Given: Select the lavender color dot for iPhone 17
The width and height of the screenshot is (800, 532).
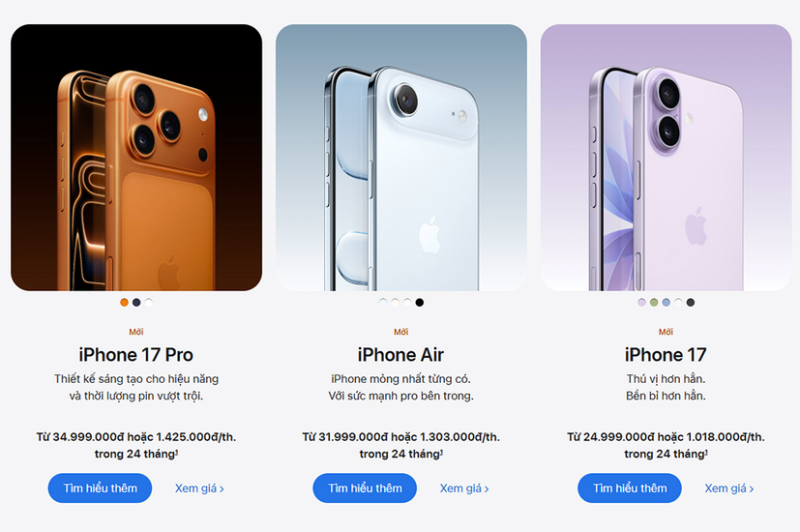Looking at the screenshot, I should point(641,303).
